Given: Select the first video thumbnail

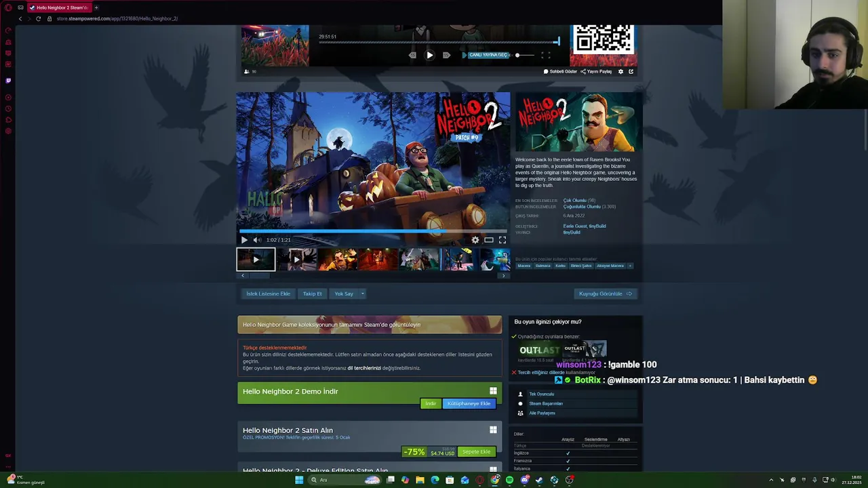Looking at the screenshot, I should (256, 259).
